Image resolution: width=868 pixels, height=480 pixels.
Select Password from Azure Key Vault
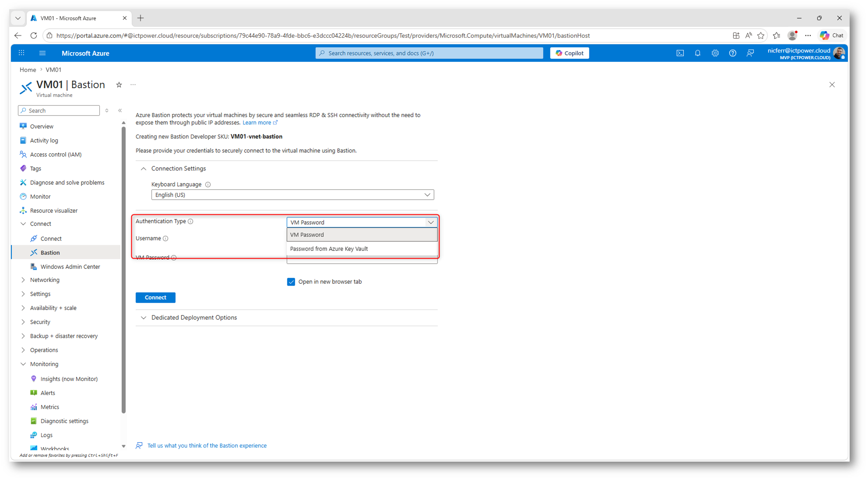click(329, 249)
